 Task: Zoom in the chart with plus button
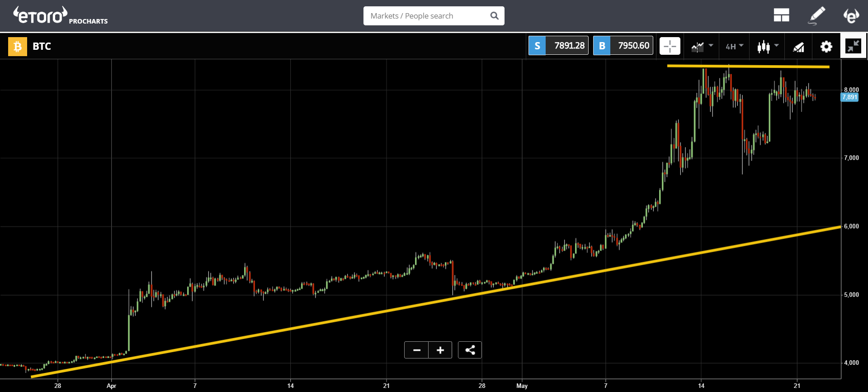[440, 350]
